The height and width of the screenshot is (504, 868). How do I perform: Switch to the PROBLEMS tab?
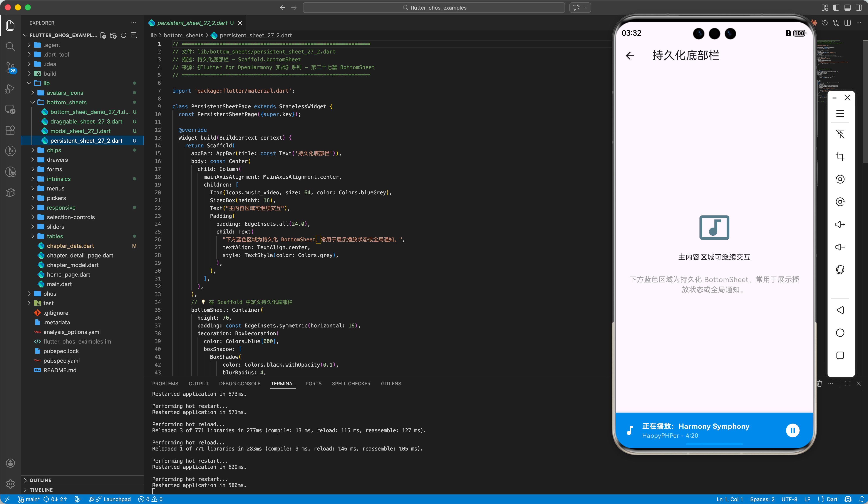tap(165, 384)
